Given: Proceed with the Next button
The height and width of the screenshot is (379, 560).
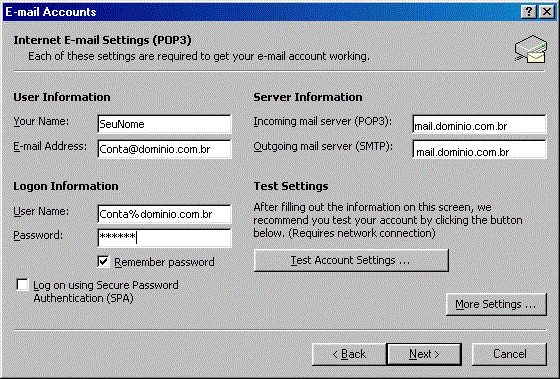Looking at the screenshot, I should (424, 354).
